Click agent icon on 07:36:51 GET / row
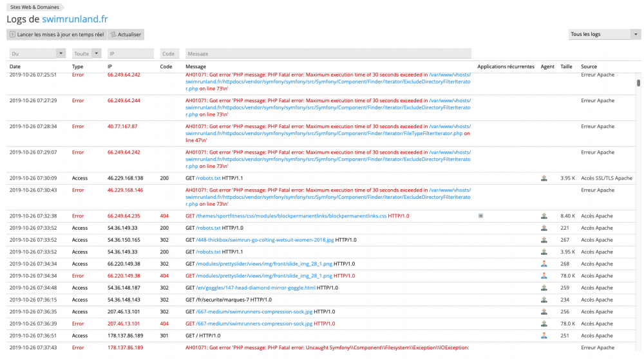The width and height of the screenshot is (644, 359). coord(544,336)
